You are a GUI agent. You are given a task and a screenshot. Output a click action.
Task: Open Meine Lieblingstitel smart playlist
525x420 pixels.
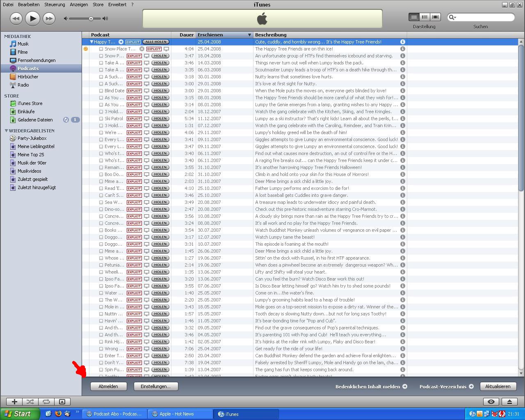(x=36, y=146)
